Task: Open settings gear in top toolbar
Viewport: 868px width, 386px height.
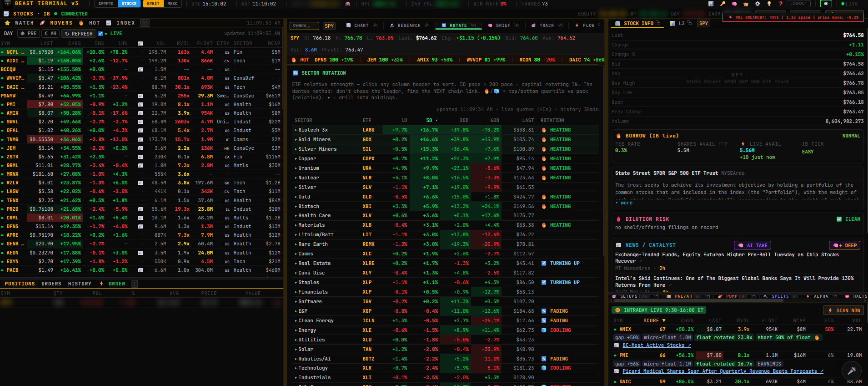Action: coord(758,4)
